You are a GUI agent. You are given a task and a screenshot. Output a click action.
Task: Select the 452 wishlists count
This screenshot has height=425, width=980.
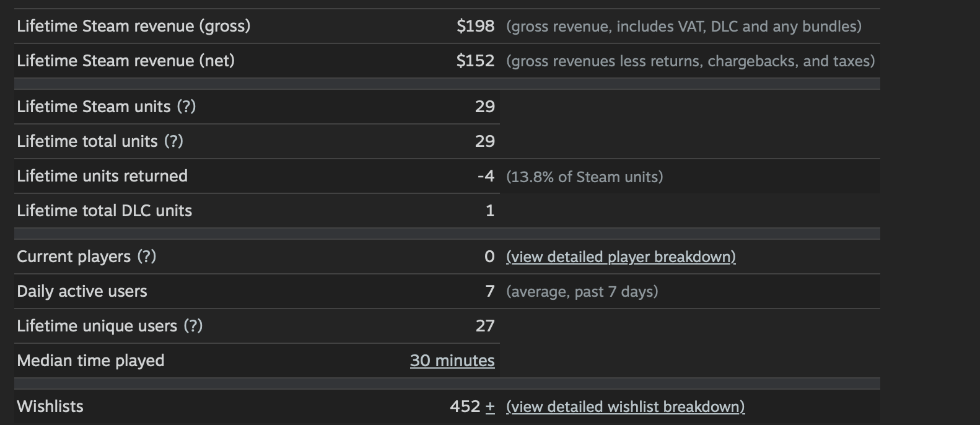point(465,406)
